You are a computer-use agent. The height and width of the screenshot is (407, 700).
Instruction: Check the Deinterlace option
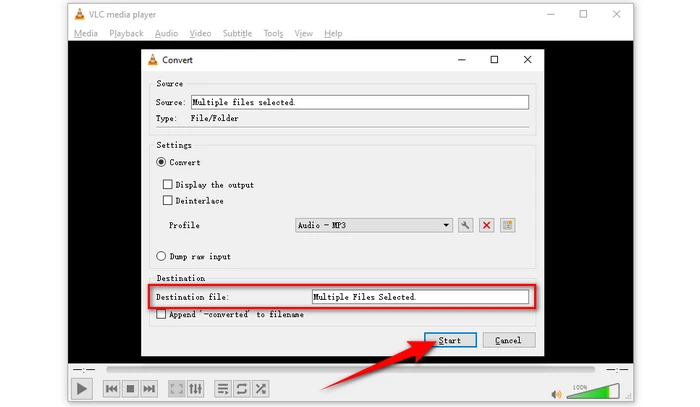tap(168, 201)
